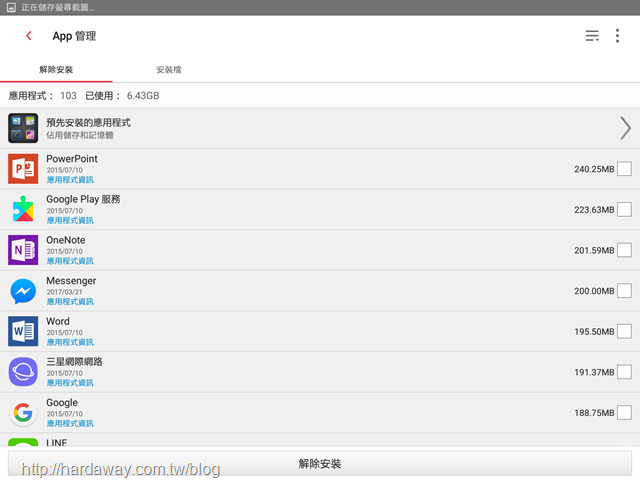Click the OneNote app icon

click(x=23, y=250)
